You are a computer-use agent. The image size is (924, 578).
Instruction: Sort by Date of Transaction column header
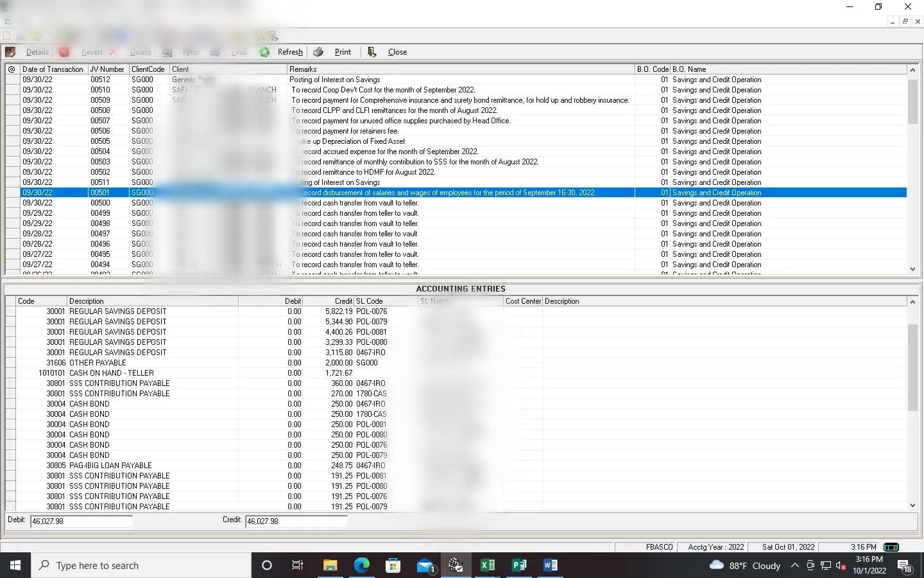53,69
